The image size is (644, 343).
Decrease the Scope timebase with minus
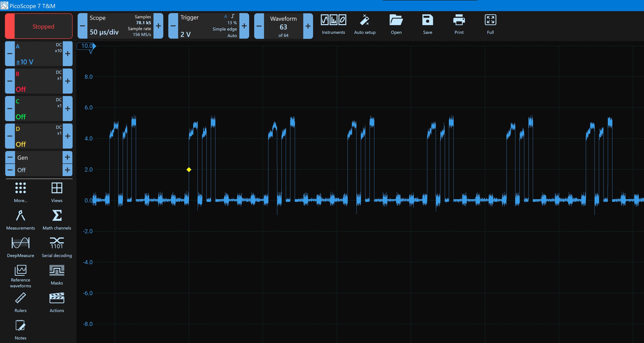click(x=82, y=26)
